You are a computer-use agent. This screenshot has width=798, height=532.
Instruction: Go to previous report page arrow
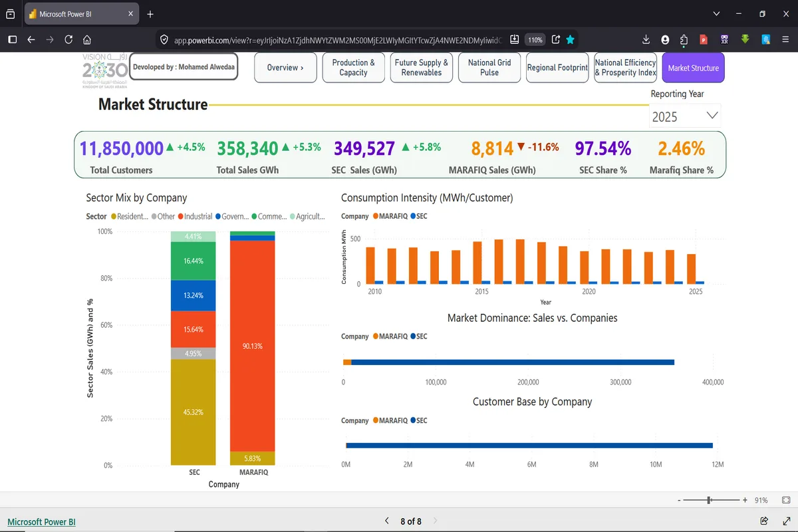click(x=387, y=521)
